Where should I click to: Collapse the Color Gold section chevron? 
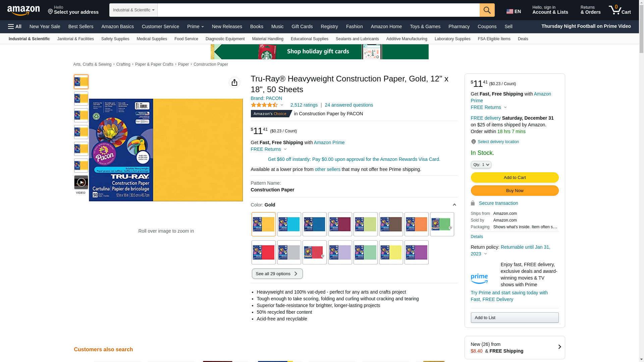pyautogui.click(x=454, y=205)
